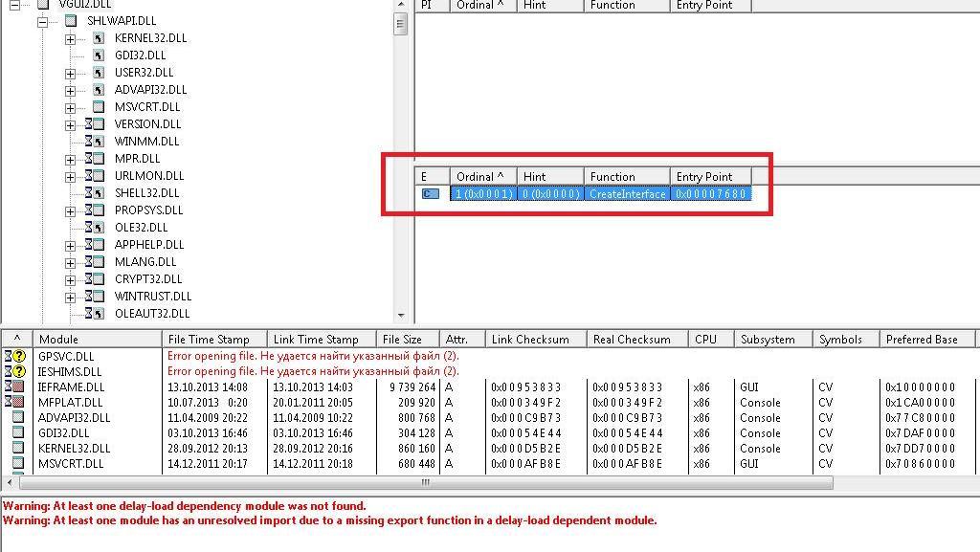The image size is (980, 552).
Task: Click the MFPLAT.DLL icon in the module list
Action: 16,403
